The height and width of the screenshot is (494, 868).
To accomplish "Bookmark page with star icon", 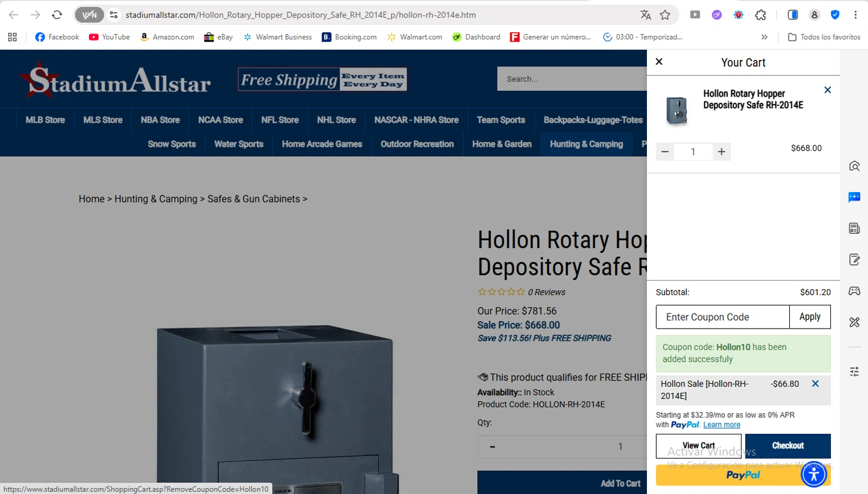I will point(665,15).
